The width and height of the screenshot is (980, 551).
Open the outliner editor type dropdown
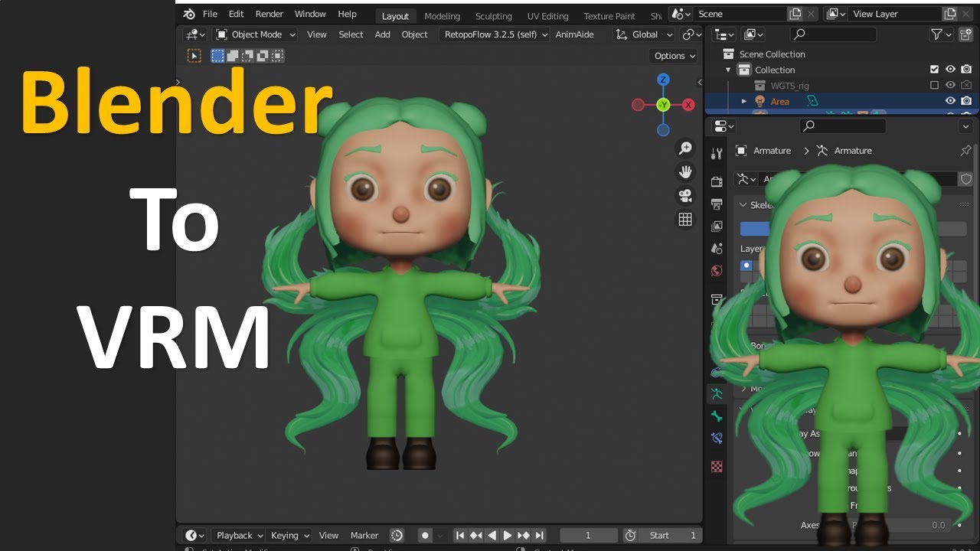point(724,34)
